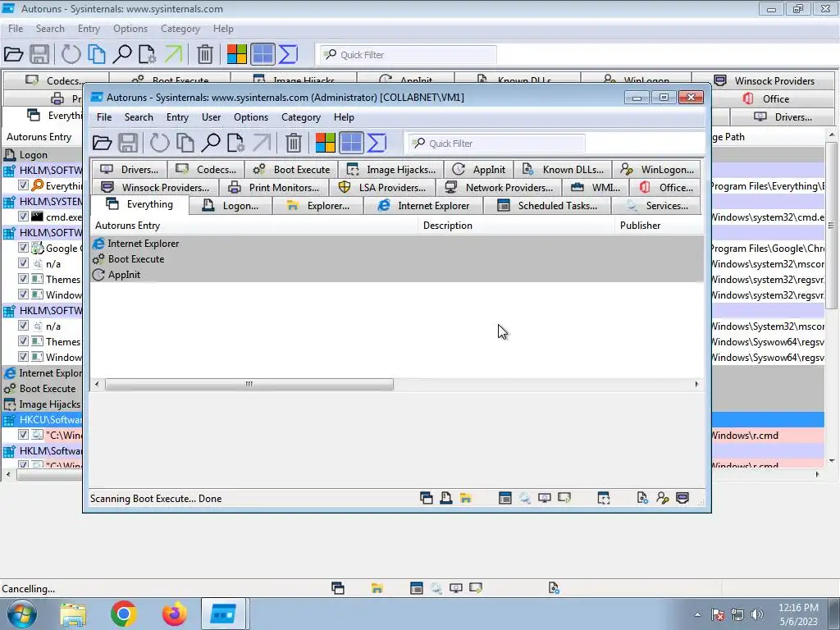Open Windows Explorer from the taskbar

coord(73,614)
